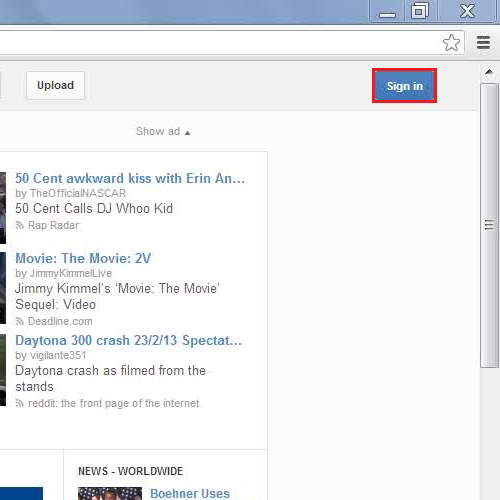Open the Boehner Uses news story

point(190,493)
